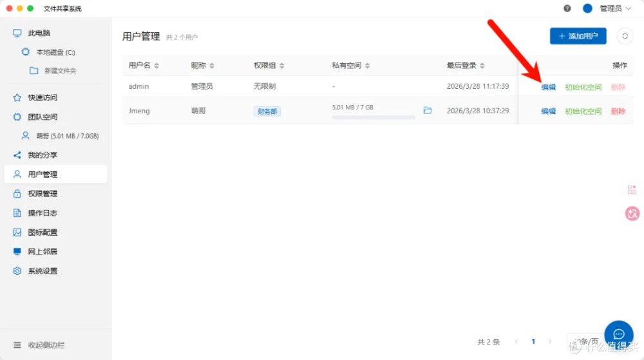Viewport: 644px width, 360px height.
Task: Open the blue chat support bubble
Action: click(619, 334)
